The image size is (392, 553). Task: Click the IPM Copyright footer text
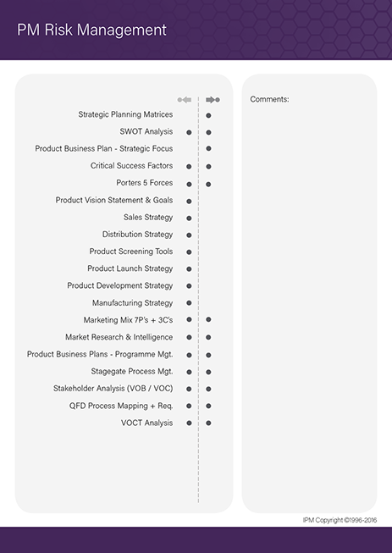(340, 520)
